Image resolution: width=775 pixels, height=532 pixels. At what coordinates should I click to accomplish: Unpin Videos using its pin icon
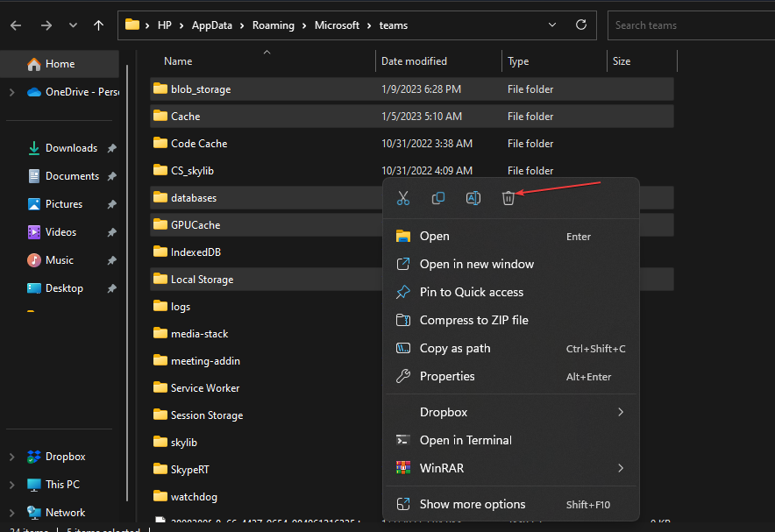112,232
